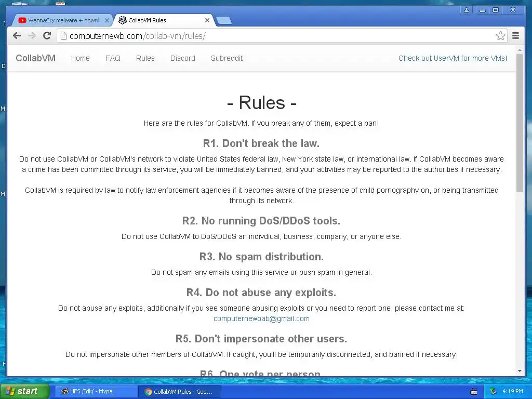Viewport: 532px width, 399px height.
Task: Go back using the browser back arrow
Action: [x=17, y=36]
